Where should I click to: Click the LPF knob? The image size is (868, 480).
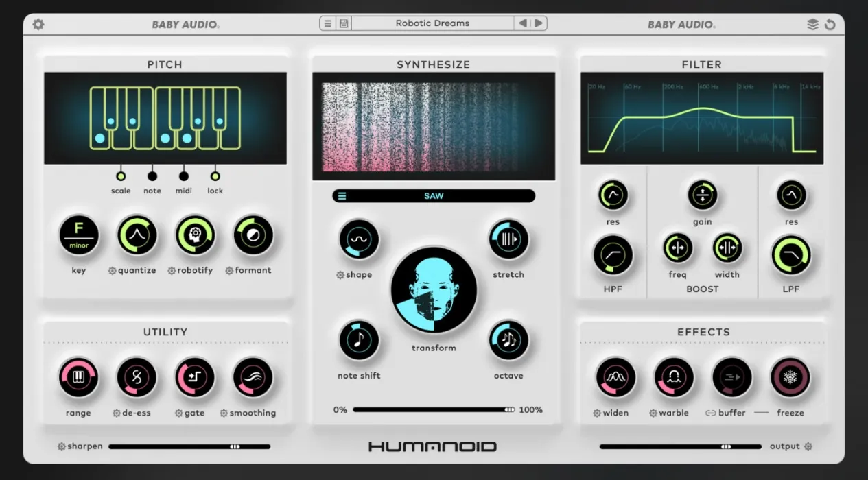791,255
